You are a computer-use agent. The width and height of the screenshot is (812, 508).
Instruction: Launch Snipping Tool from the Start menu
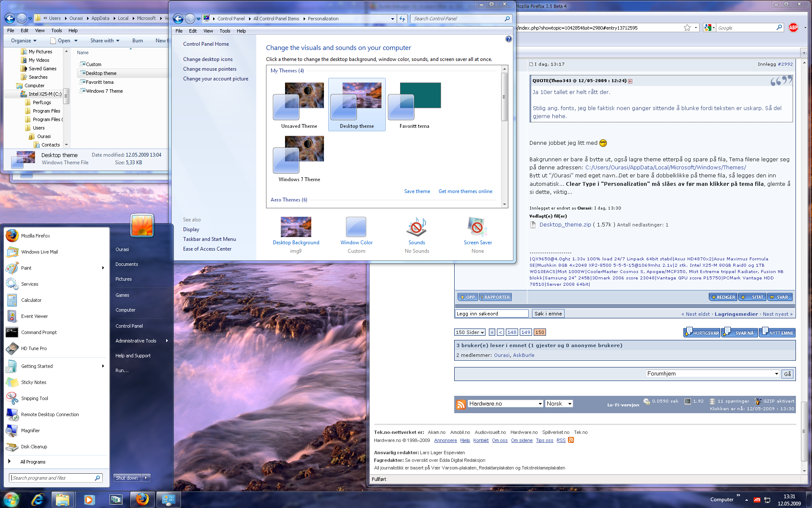point(35,398)
